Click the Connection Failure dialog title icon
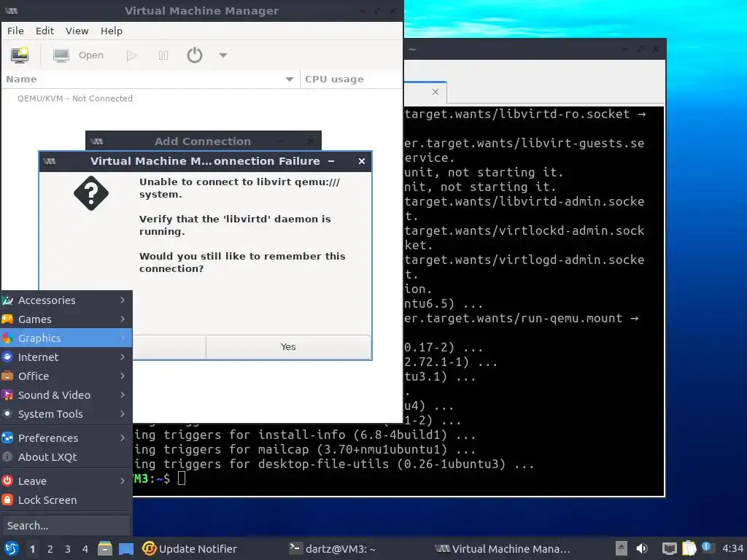 click(x=50, y=161)
